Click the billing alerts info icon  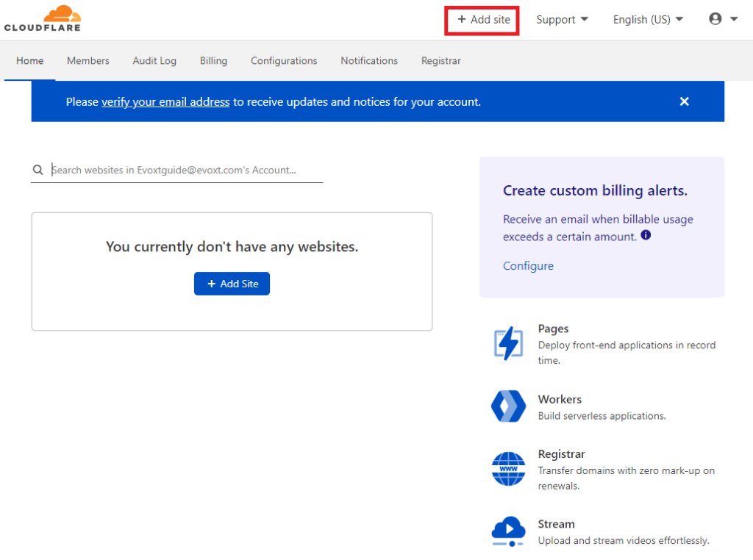point(646,236)
